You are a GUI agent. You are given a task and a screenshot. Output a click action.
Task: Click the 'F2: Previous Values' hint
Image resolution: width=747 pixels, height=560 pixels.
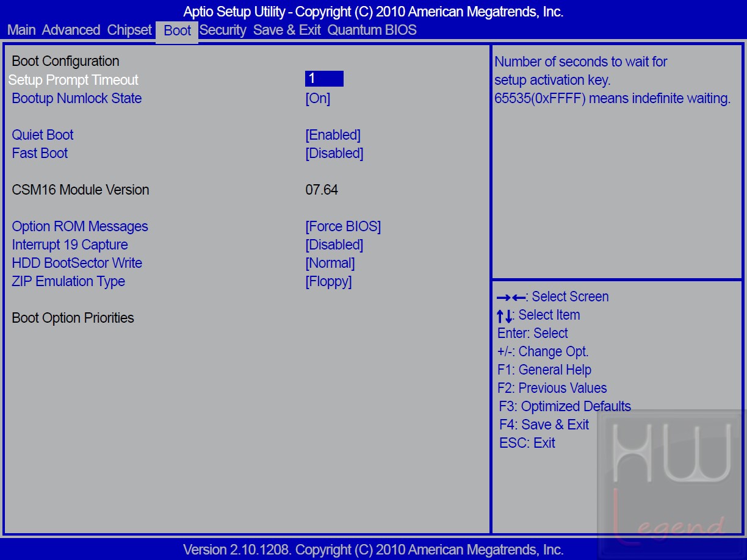click(x=552, y=388)
